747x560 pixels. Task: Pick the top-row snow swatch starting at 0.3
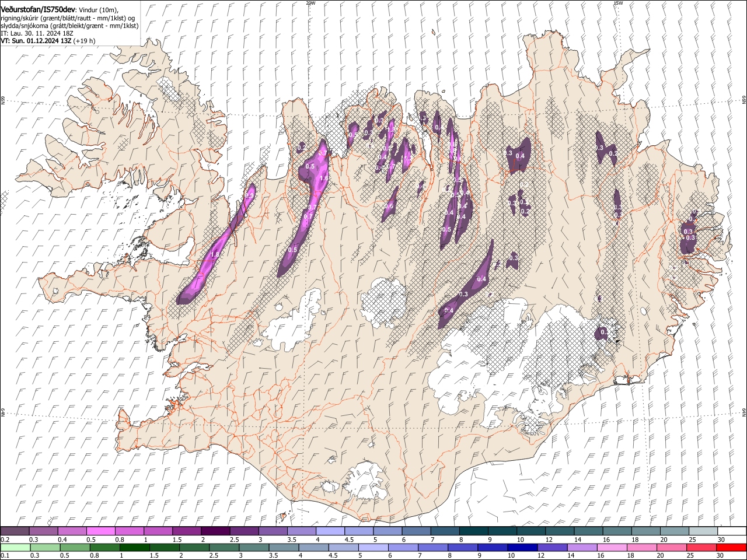point(43,531)
